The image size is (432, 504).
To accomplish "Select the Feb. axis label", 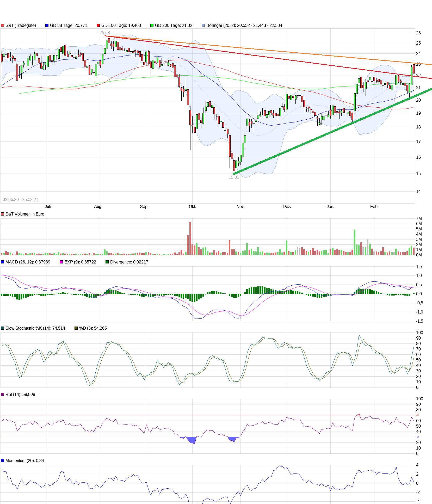I will pyautogui.click(x=374, y=206).
